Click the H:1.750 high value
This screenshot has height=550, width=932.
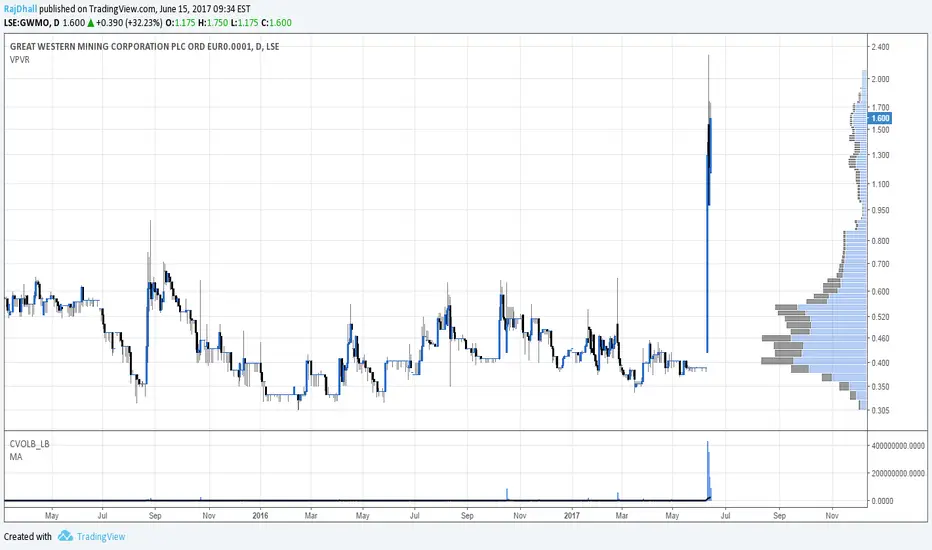click(x=213, y=23)
